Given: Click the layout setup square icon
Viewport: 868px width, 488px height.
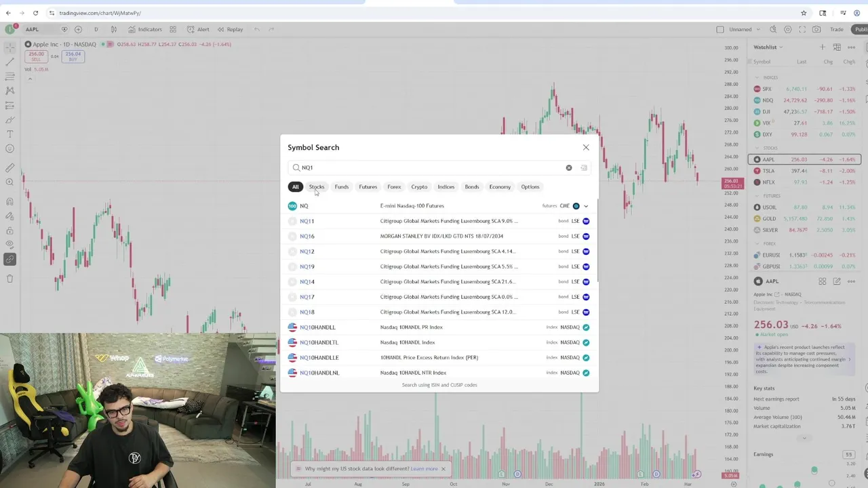Looking at the screenshot, I should tap(720, 29).
